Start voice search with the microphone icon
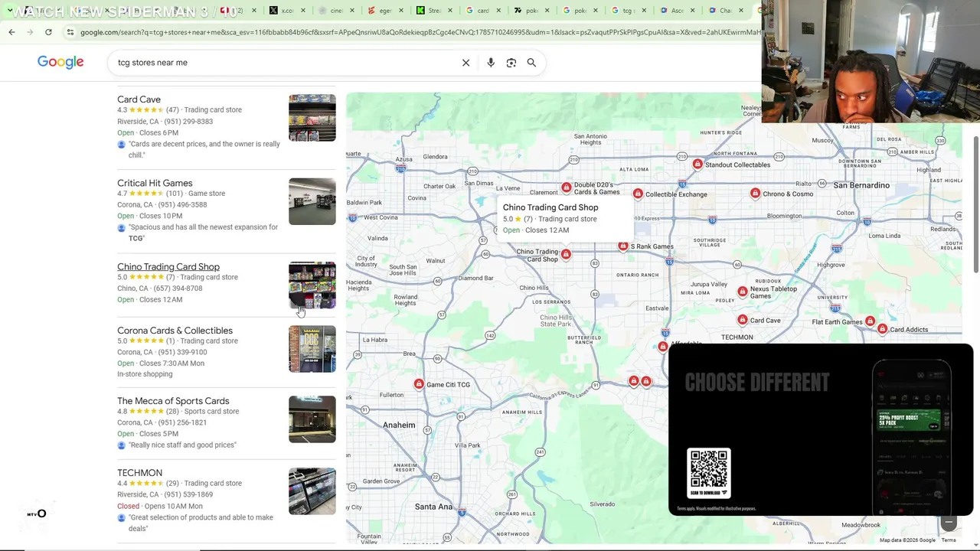 491,63
